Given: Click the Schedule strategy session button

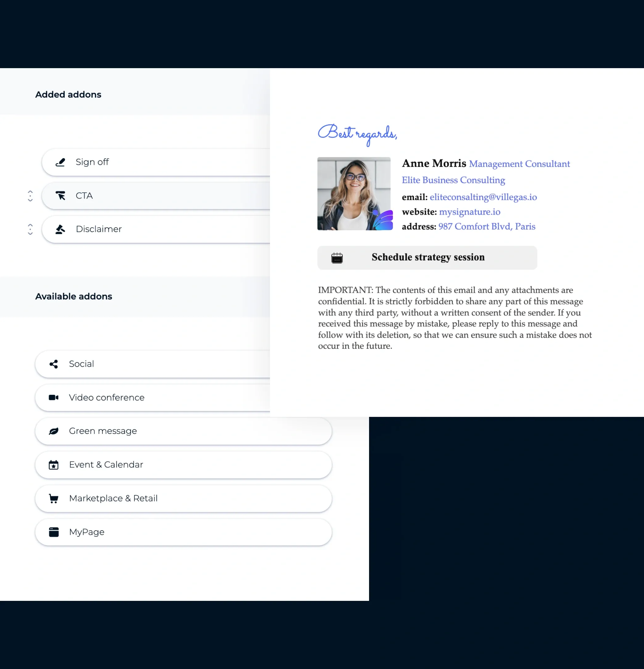Looking at the screenshot, I should click(x=427, y=257).
